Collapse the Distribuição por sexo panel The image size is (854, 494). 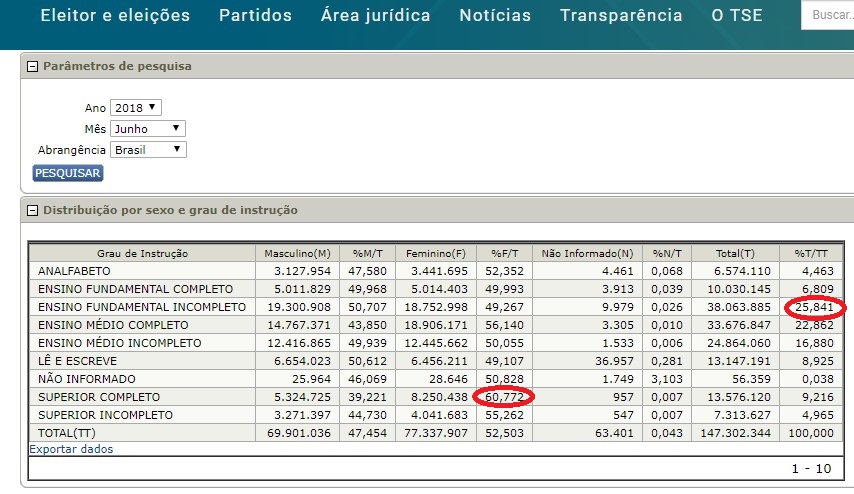(32, 210)
